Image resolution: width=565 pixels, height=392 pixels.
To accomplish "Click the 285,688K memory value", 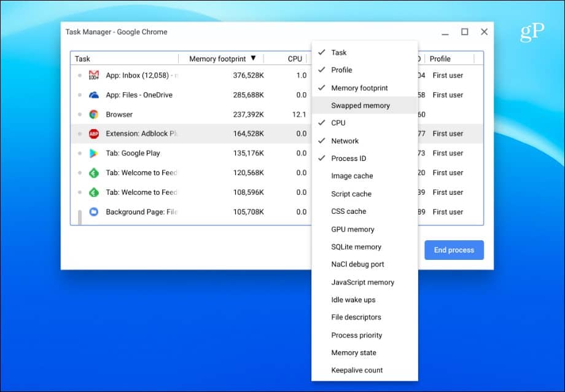I will [248, 95].
